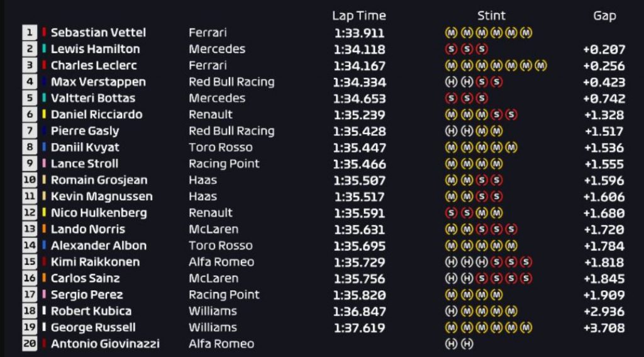Image resolution: width=644 pixels, height=357 pixels.
Task: Click the first soft tyre icon in Lewis Hamilton's stint
Action: 451,49
